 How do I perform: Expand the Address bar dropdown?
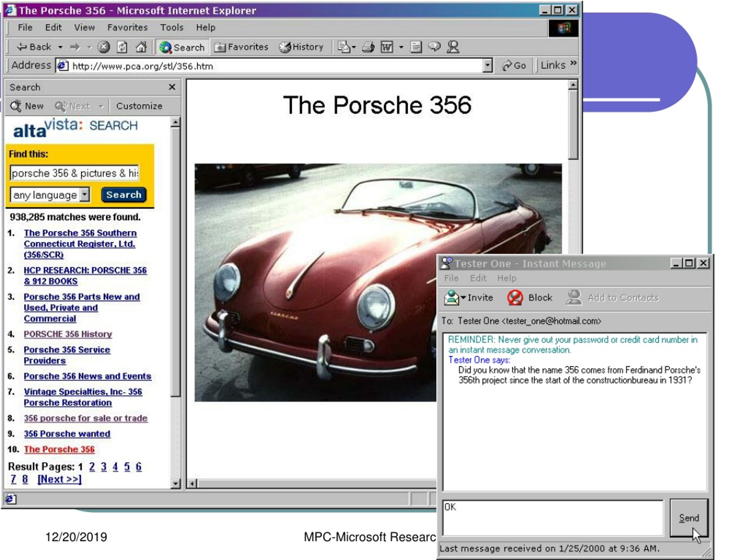coord(487,66)
